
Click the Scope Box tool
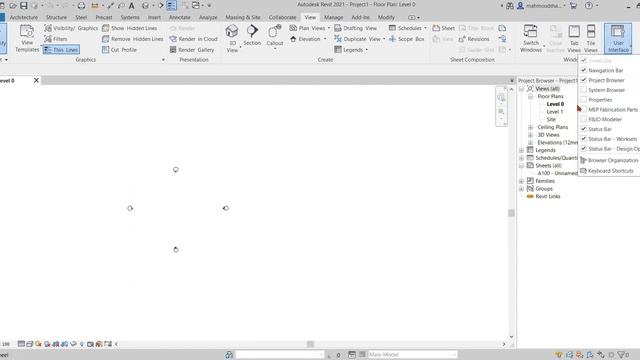[406, 39]
